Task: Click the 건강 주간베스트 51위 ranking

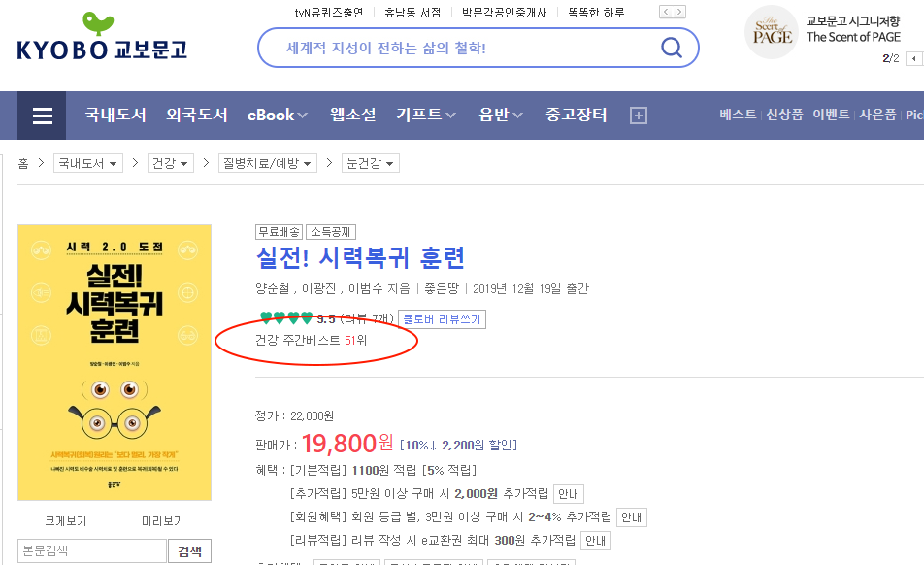Action: pos(312,340)
